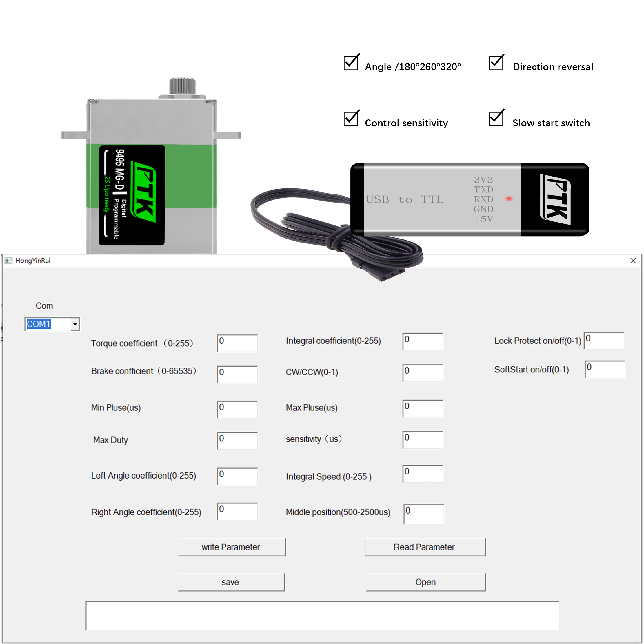Image resolution: width=644 pixels, height=644 pixels.
Task: Click the 'Torque coefficient (0-255)' label
Action: pos(142,343)
